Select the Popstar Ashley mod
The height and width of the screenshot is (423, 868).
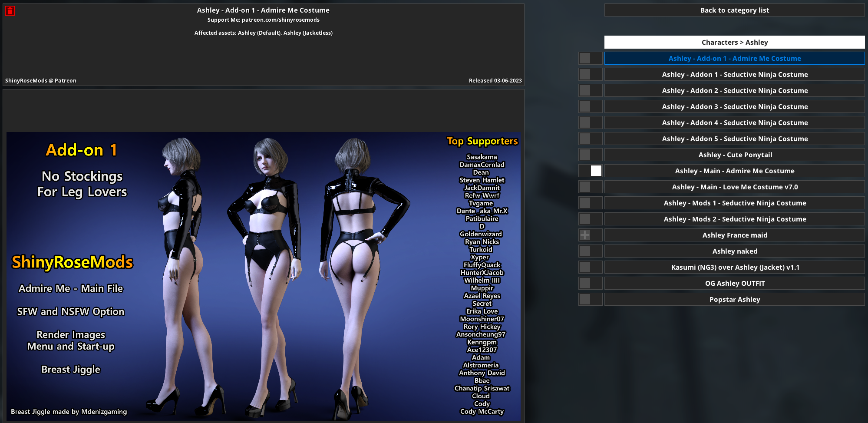click(x=734, y=299)
